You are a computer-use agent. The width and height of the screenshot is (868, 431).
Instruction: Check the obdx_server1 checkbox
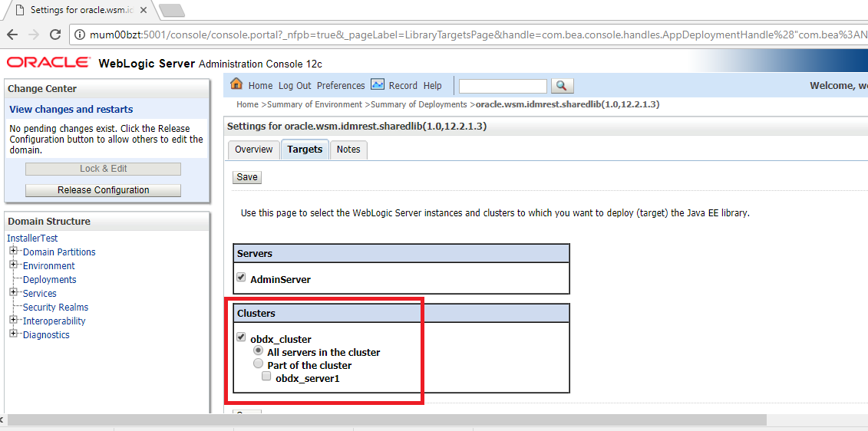266,377
